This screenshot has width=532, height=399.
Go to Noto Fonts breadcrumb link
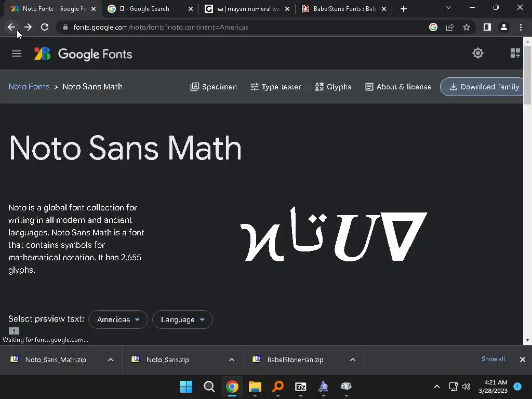click(x=29, y=87)
